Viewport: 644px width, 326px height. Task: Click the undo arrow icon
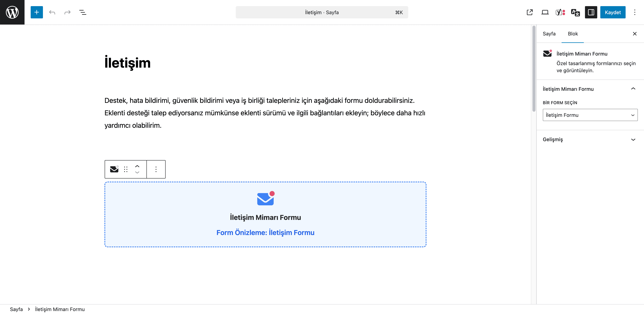coord(52,12)
